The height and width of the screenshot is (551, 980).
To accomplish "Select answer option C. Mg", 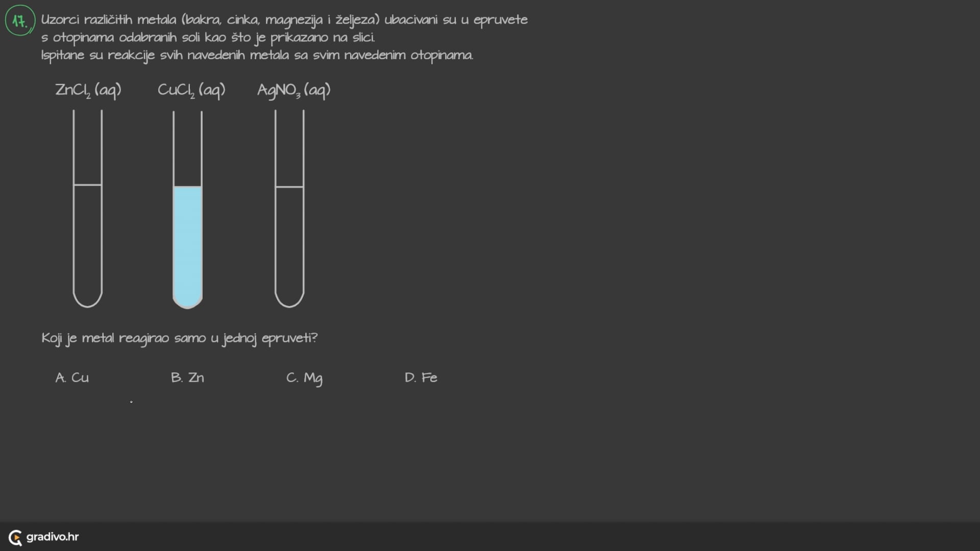I will pos(304,379).
